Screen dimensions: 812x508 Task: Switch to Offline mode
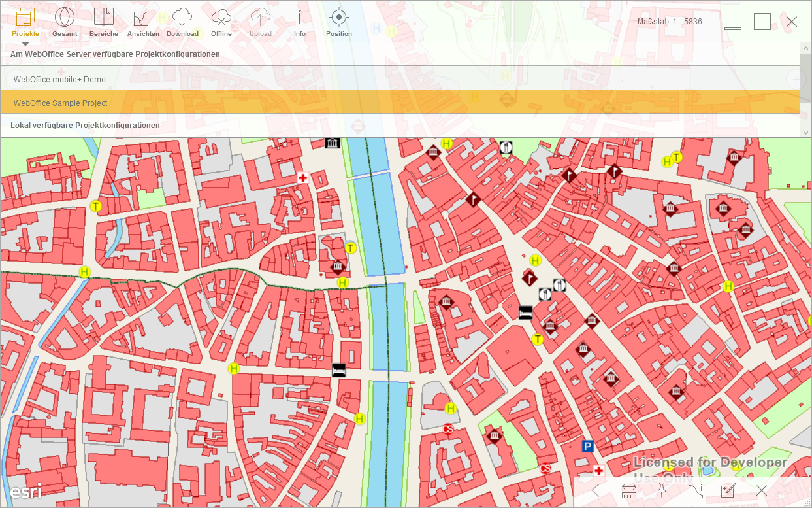221,22
